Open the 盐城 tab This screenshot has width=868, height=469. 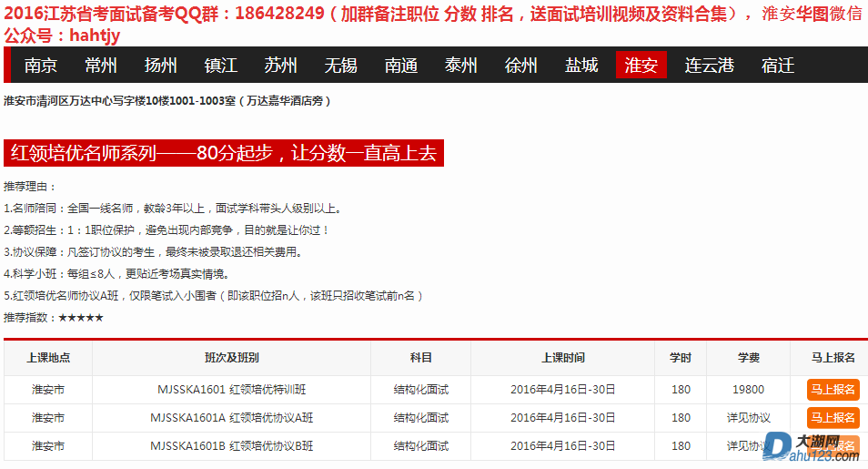pos(581,66)
